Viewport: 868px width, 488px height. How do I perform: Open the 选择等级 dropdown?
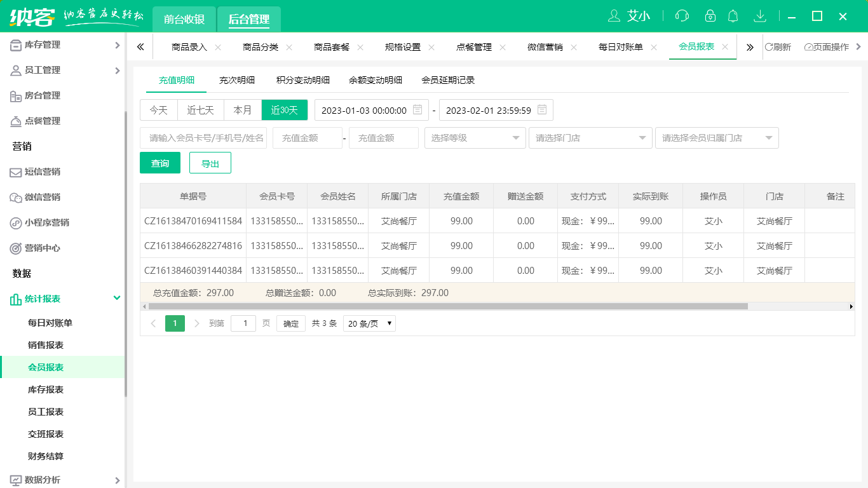[x=475, y=138]
